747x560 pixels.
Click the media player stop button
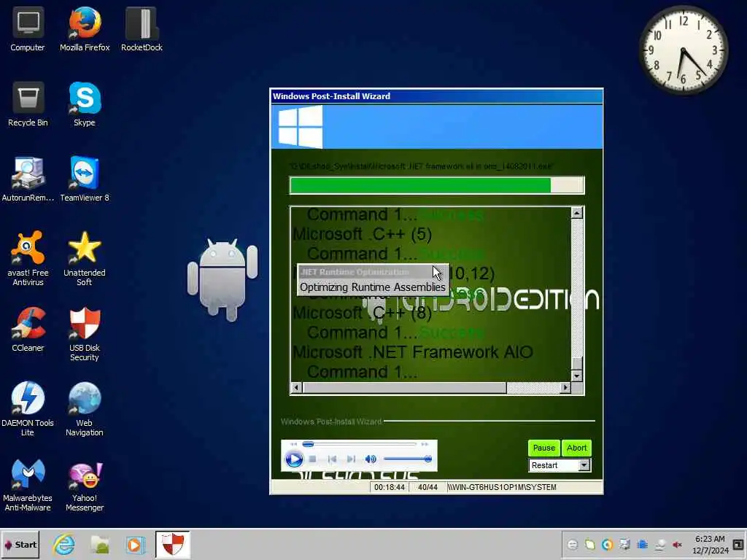(x=312, y=459)
